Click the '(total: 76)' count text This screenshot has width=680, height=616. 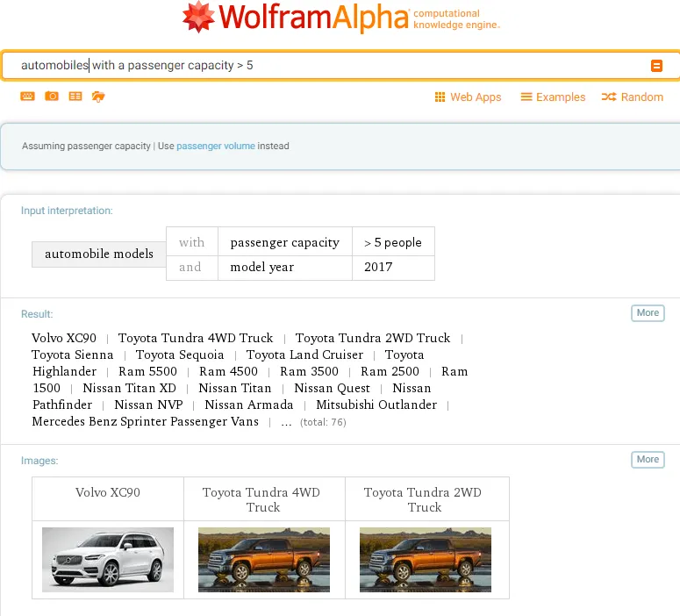tap(323, 422)
